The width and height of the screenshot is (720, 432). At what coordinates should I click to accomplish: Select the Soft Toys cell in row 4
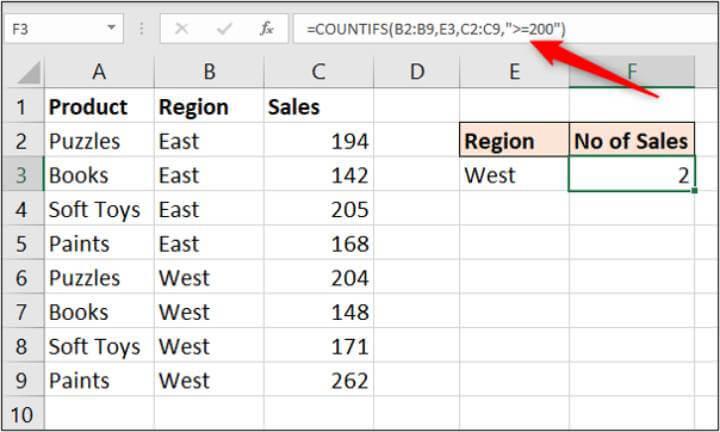pos(99,210)
